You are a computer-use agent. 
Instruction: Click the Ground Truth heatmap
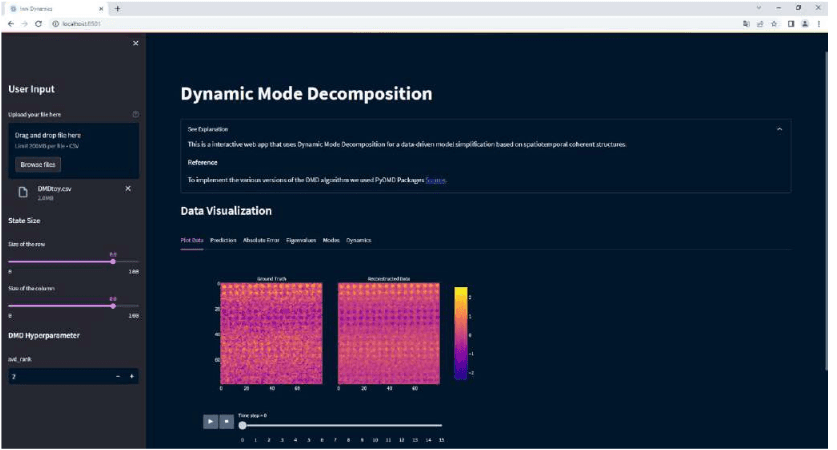[x=271, y=333]
